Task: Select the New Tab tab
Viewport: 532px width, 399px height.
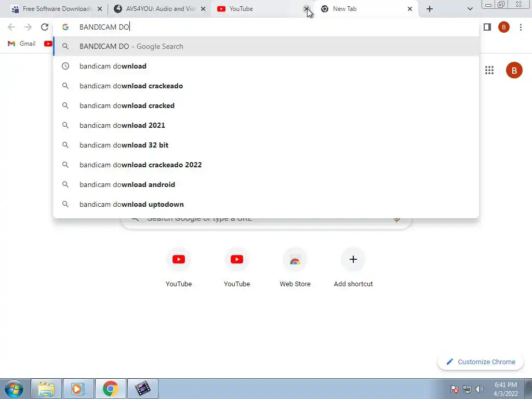Action: point(366,9)
